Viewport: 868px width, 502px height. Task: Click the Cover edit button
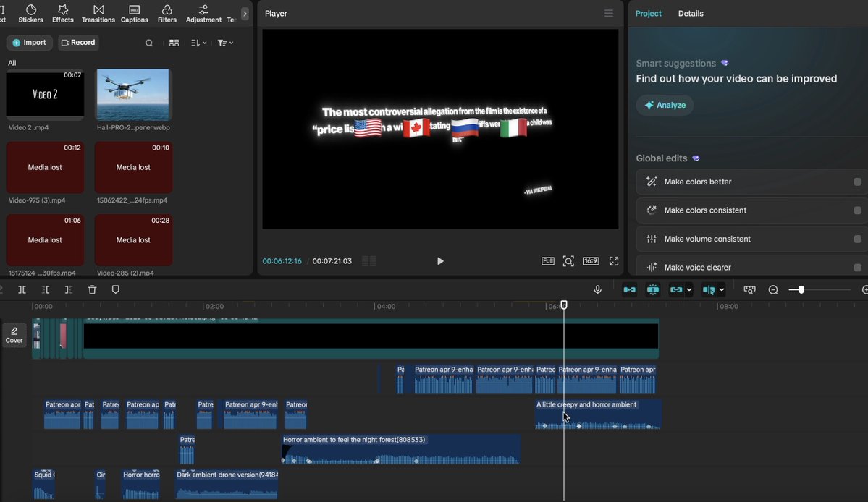(14, 334)
